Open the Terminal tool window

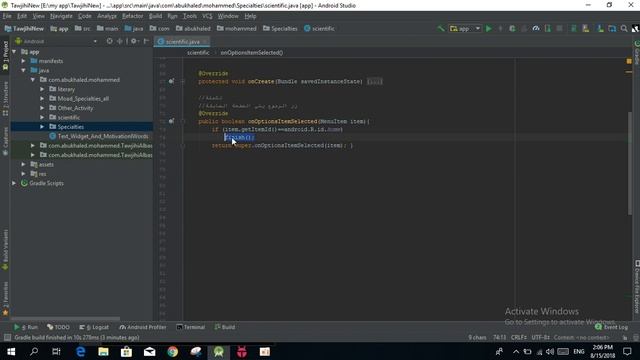point(191,327)
